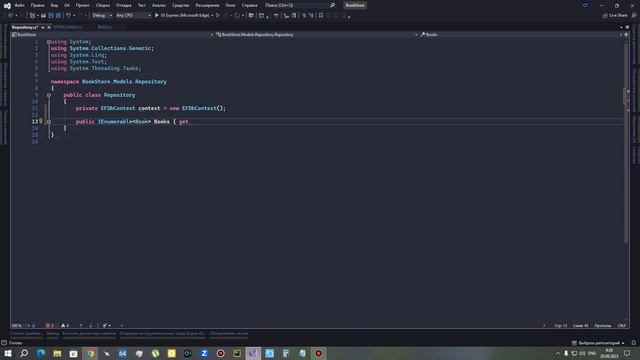Click the notifications bell in status bar
Image resolution: width=640 pixels, height=360 pixels.
click(x=634, y=343)
